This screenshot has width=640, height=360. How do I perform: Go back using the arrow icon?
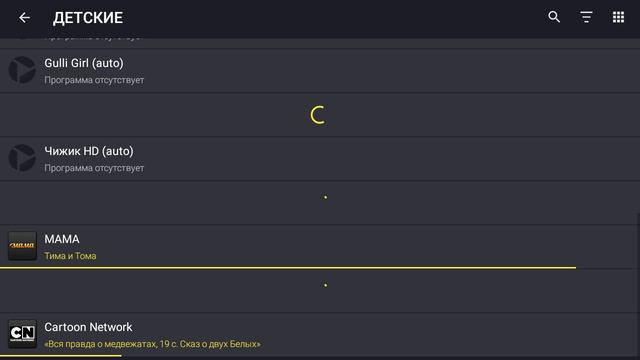24,18
